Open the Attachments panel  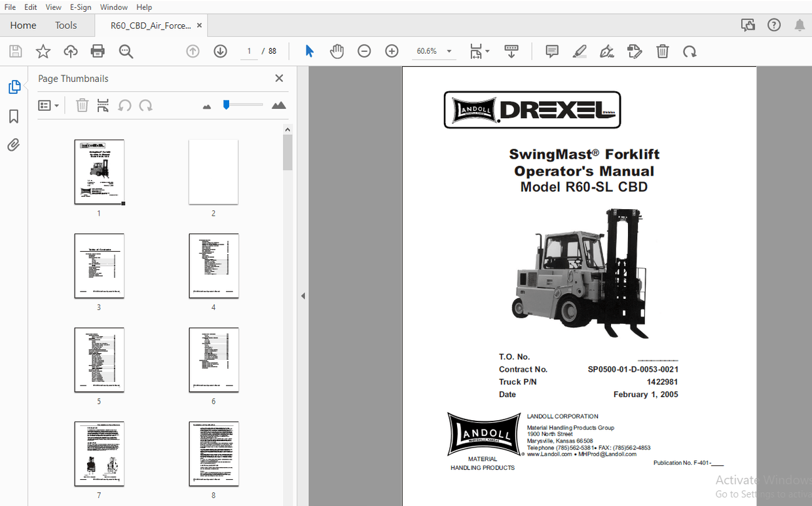[13, 145]
